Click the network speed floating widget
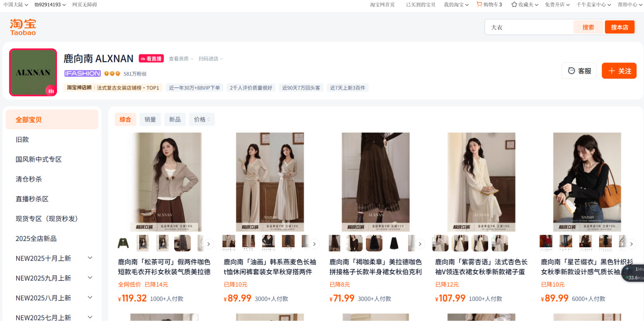644x321 pixels. 633,273
